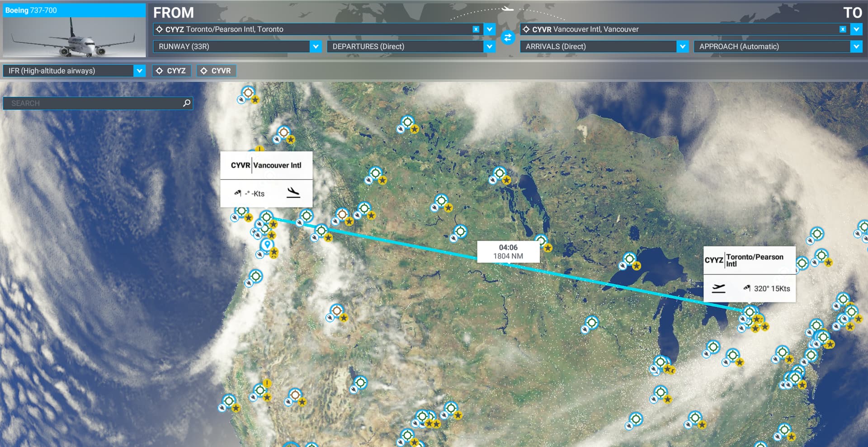Select the Boeing 737-700 aircraft thumbnail
868x447 pixels.
74,31
